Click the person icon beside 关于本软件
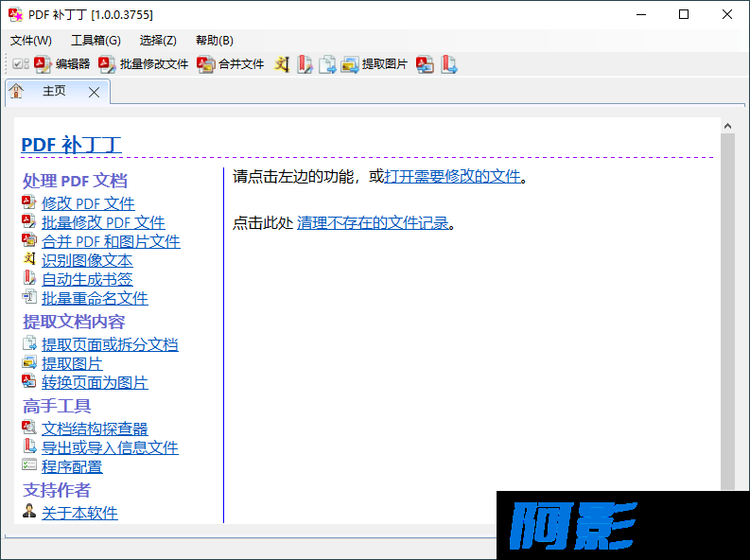 pyautogui.click(x=29, y=511)
